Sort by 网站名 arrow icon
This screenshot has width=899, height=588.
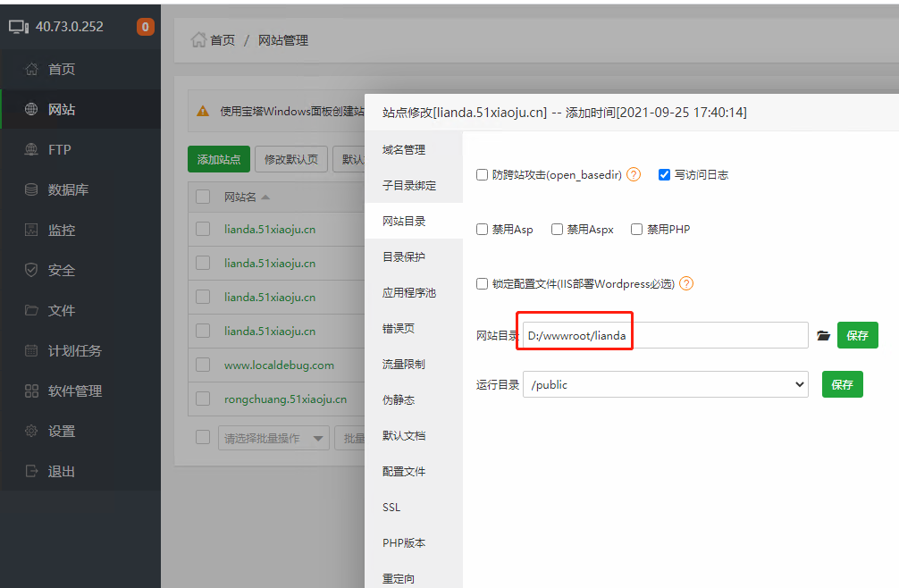(265, 197)
